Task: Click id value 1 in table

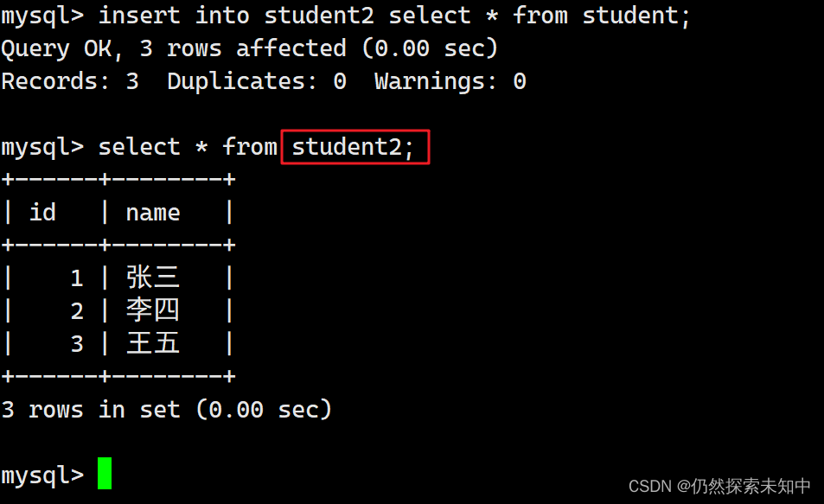Action: tap(77, 278)
